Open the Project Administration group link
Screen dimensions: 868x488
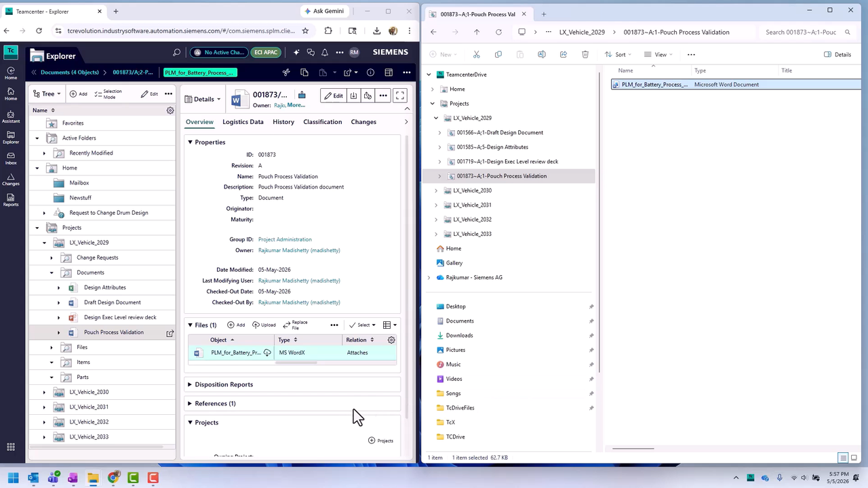point(285,239)
